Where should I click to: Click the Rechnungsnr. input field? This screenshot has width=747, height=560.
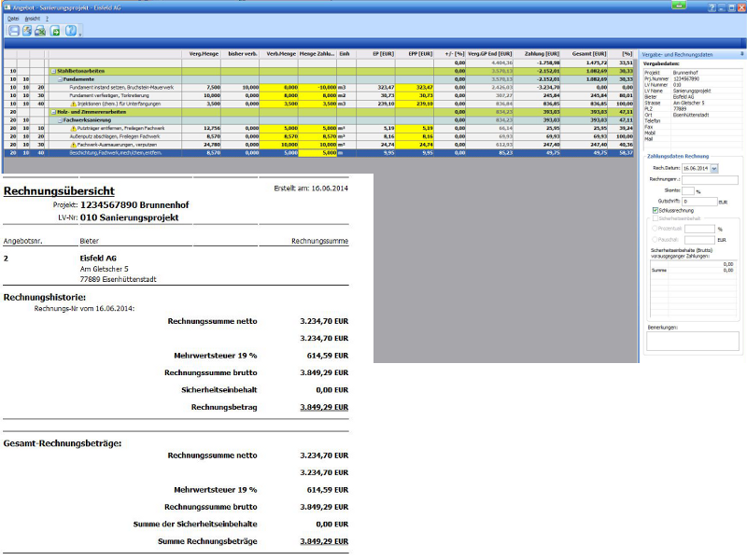pyautogui.click(x=710, y=180)
